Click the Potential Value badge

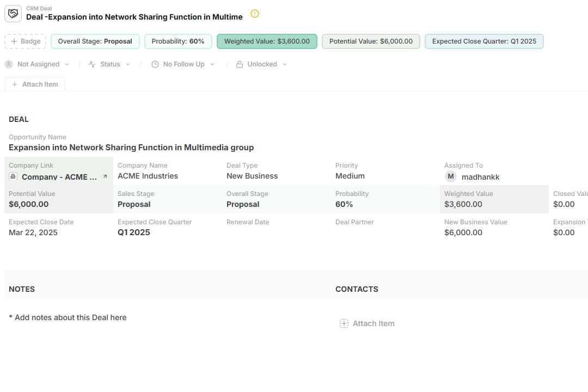click(371, 41)
